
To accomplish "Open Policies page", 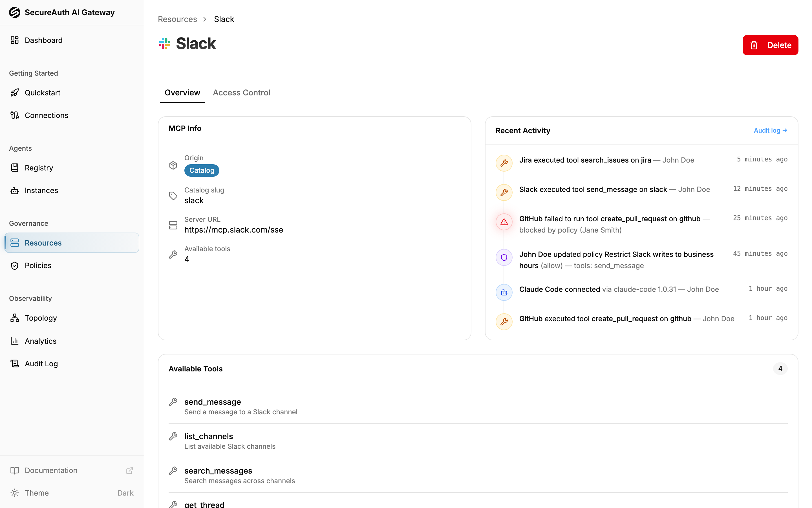I will pos(72,265).
